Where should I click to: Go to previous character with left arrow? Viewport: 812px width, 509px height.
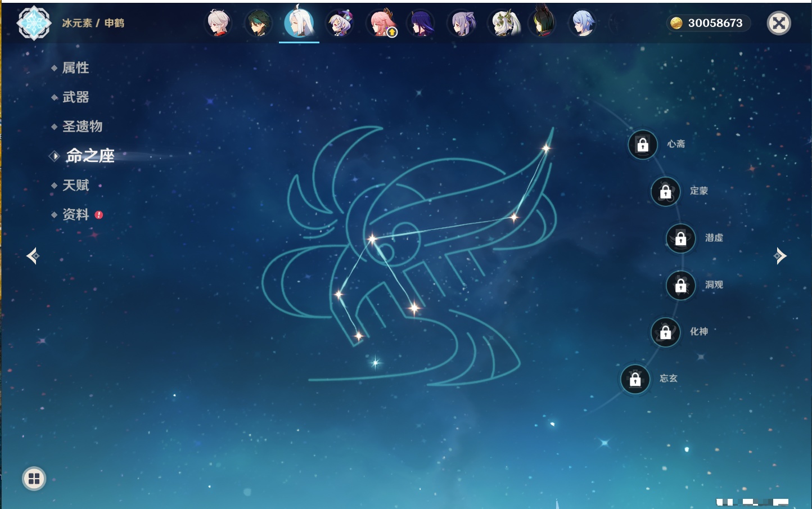tap(33, 256)
